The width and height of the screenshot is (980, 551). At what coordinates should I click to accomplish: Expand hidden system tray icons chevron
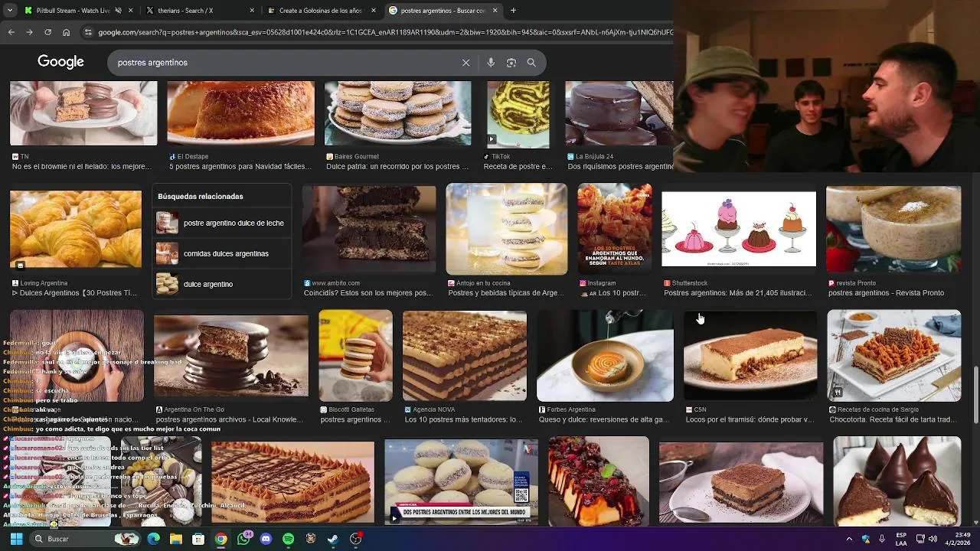(x=848, y=539)
